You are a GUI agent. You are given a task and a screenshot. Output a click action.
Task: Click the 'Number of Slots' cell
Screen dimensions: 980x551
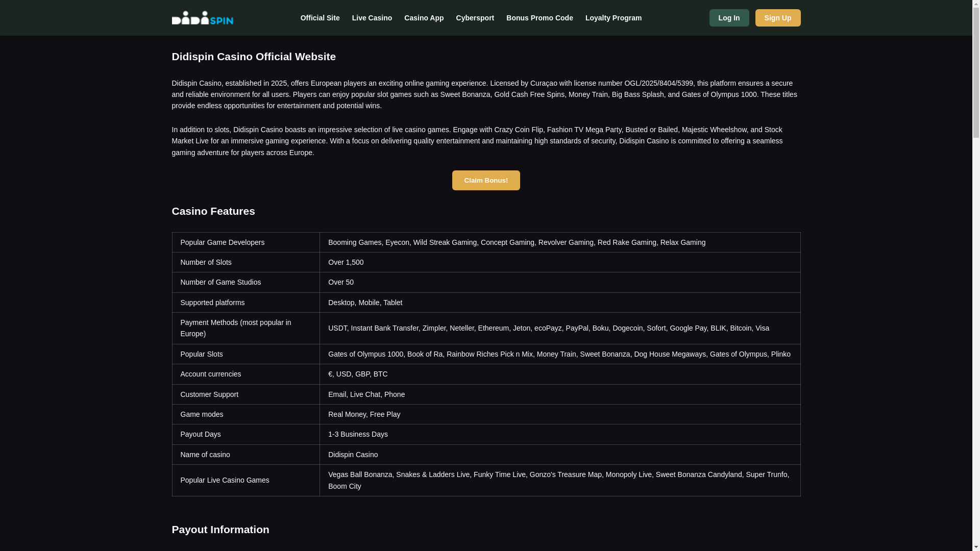coord(246,262)
